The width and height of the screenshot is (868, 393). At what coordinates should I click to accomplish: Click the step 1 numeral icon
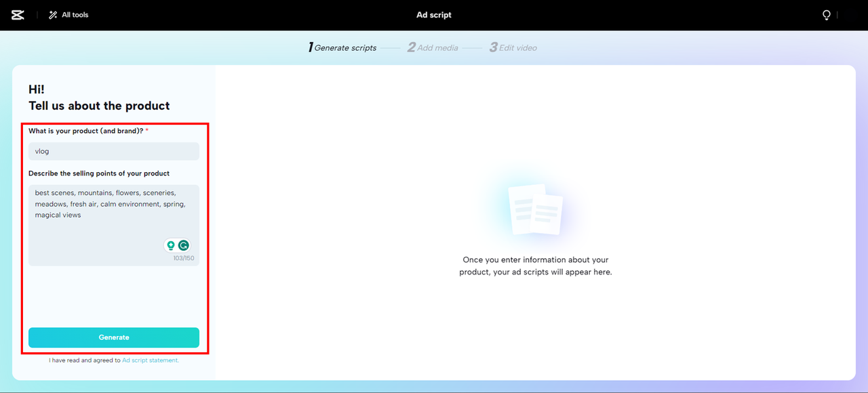[311, 47]
